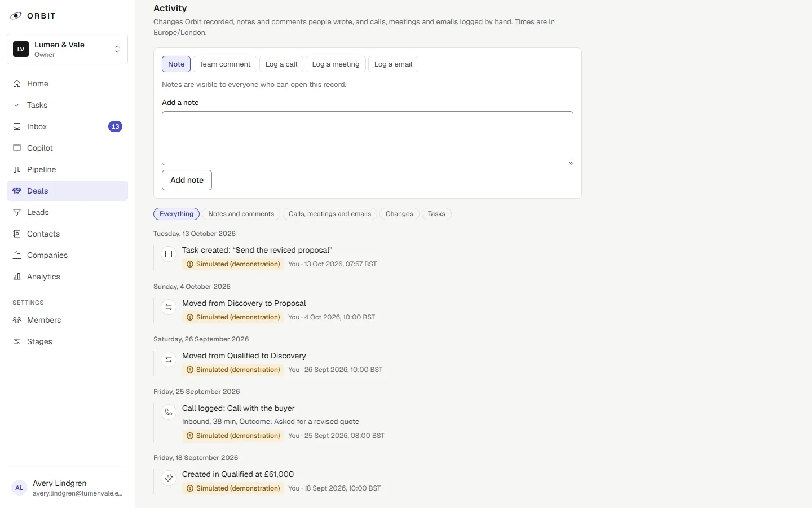Filter activity by Notes and comments

point(241,214)
